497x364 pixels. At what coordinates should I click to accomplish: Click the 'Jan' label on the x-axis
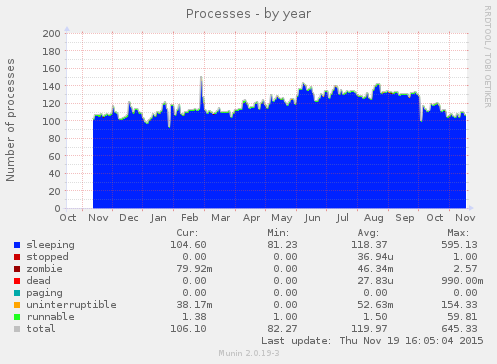[x=158, y=218]
